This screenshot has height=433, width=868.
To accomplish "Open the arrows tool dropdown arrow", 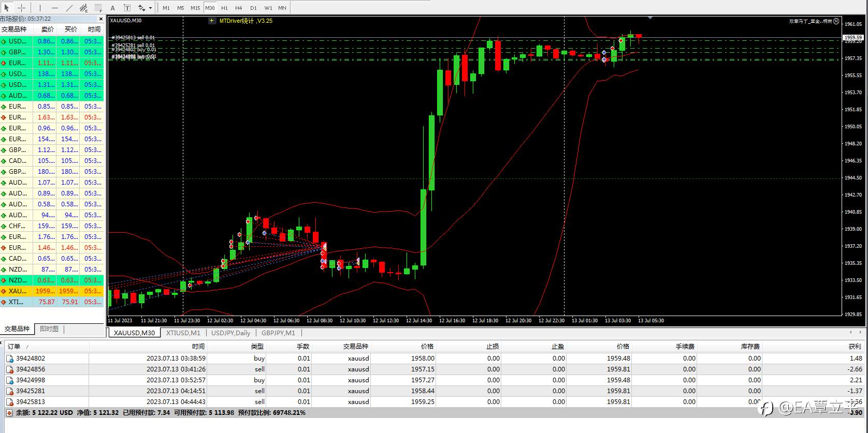I will coord(150,8).
